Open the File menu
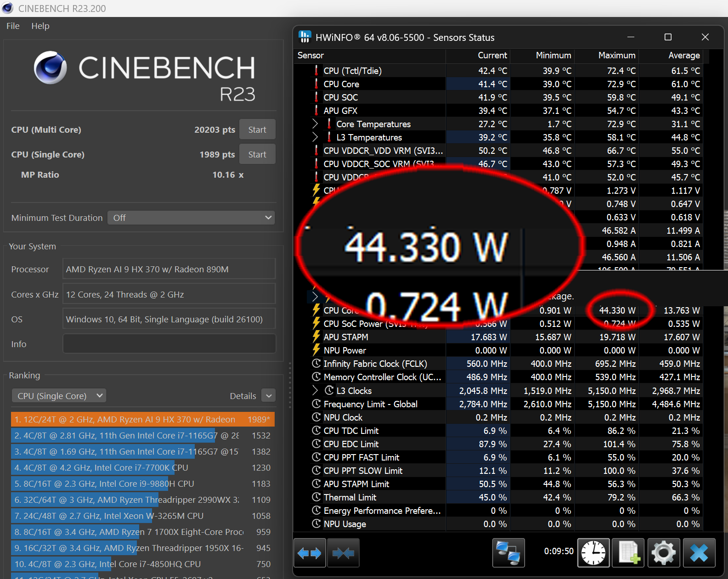 click(x=13, y=26)
